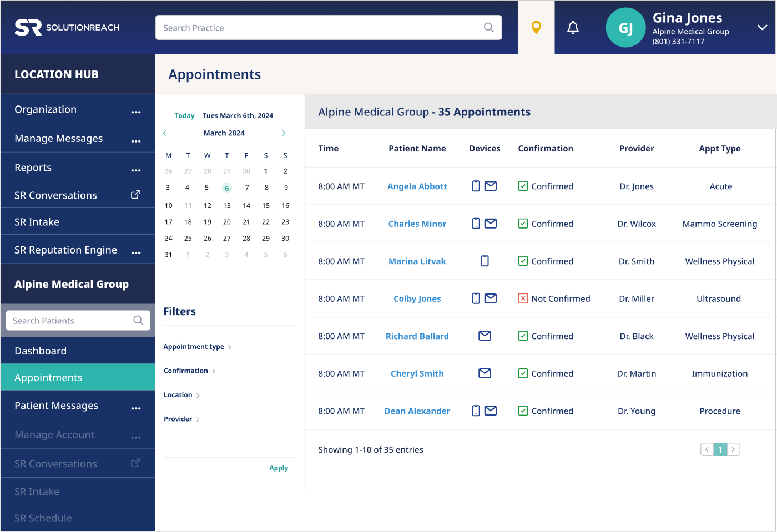The width and height of the screenshot is (777, 532).
Task: Toggle the Confirmed checkbox for Dean Alexander
Action: 523,411
